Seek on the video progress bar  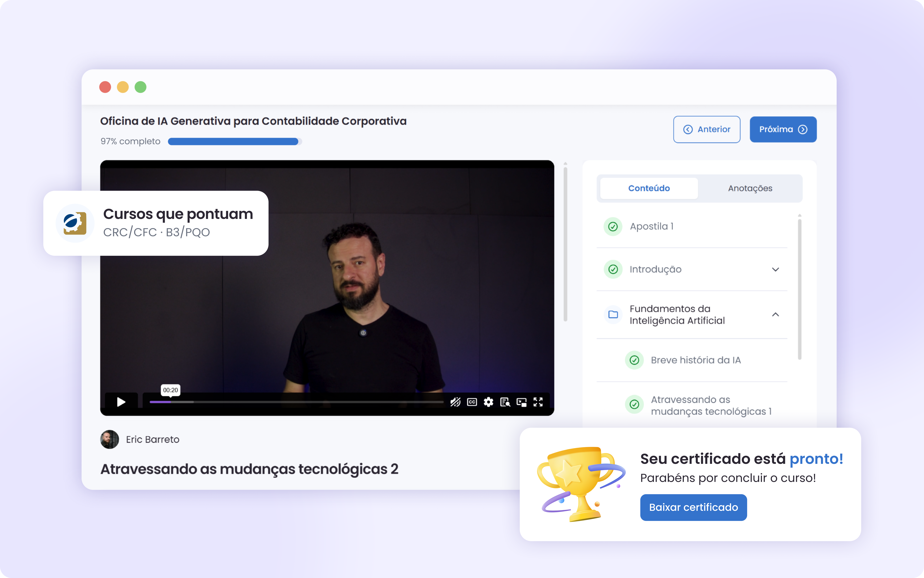296,402
